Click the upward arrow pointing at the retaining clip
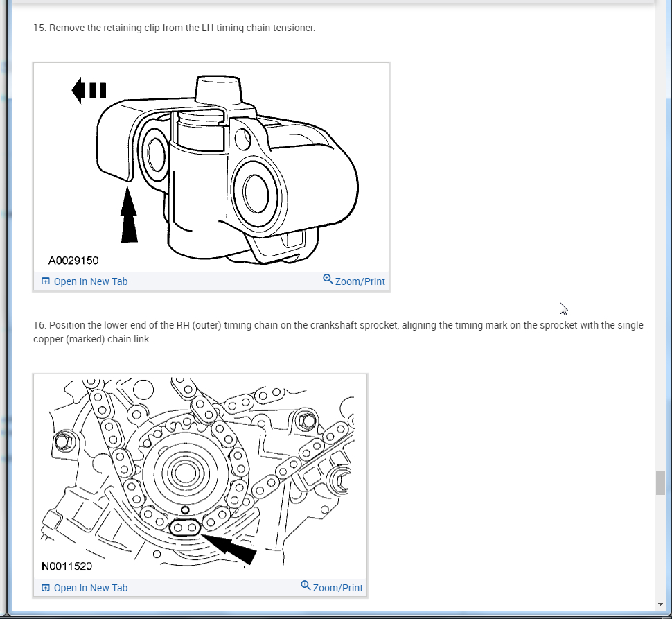Viewport: 672px width, 619px height. point(129,214)
